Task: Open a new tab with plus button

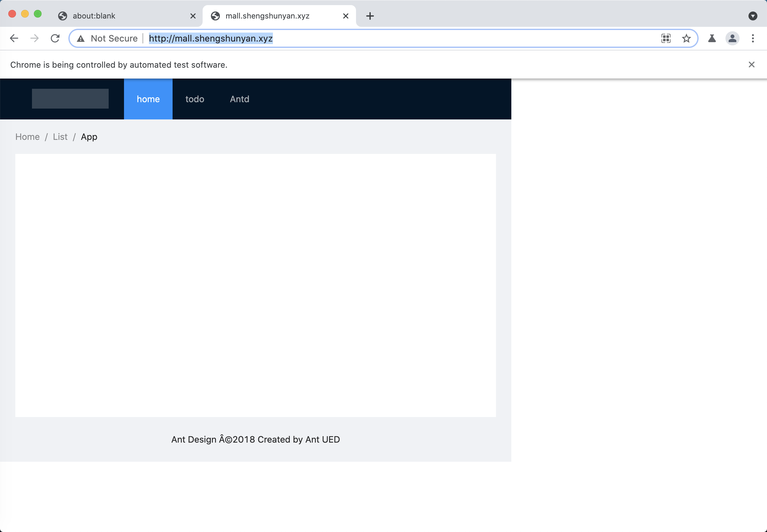Action: point(370,16)
